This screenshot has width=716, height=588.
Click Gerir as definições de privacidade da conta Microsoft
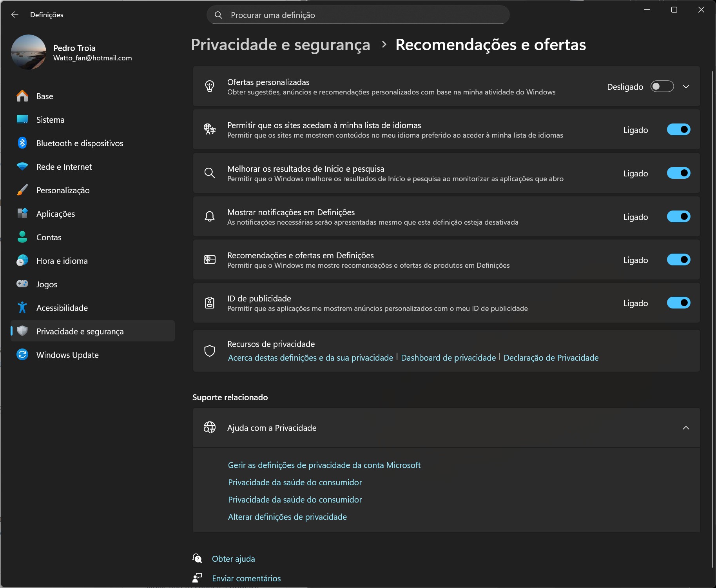(324, 465)
